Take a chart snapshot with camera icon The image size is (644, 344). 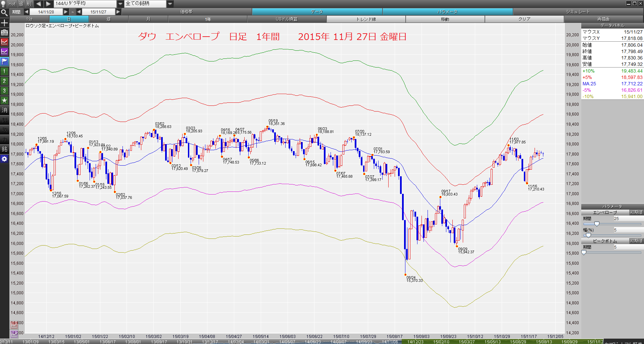point(4,33)
